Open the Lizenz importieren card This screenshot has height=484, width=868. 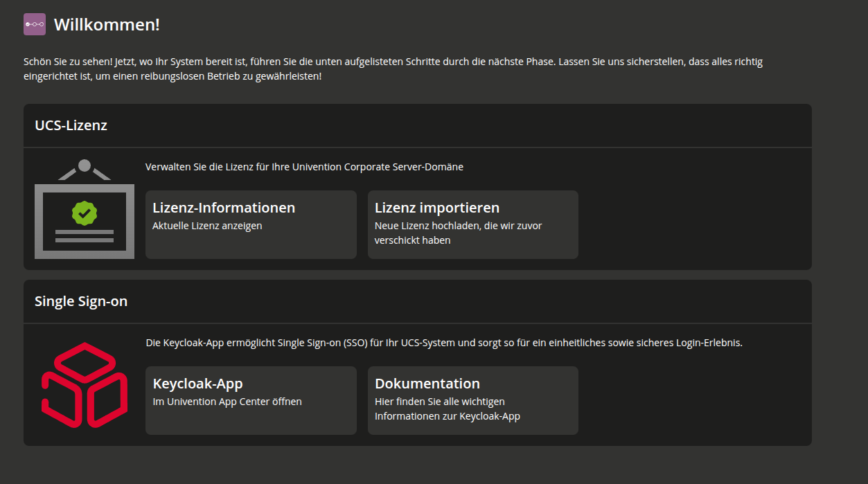click(x=472, y=224)
